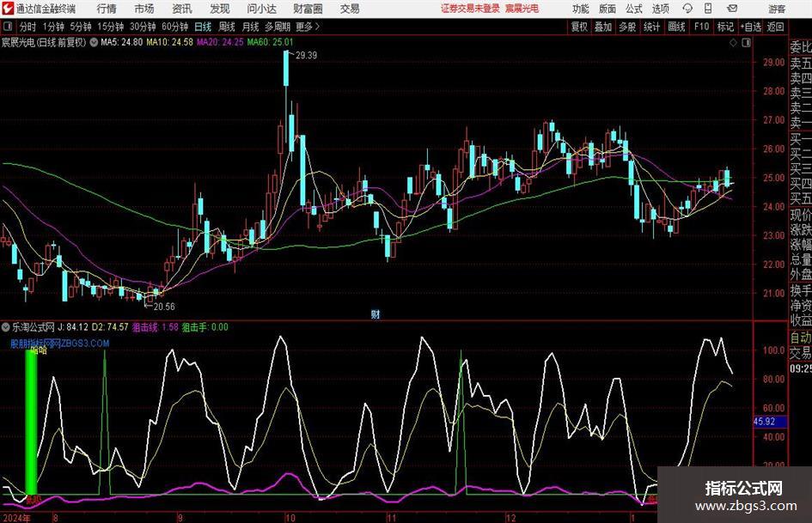Open F10 company info
Screen dimensions: 812x523
[x=701, y=27]
